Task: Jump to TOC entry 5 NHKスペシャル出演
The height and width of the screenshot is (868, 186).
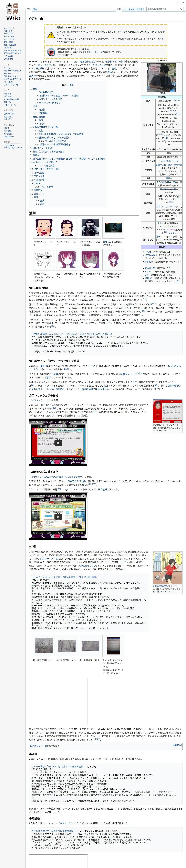Action: [41, 148]
